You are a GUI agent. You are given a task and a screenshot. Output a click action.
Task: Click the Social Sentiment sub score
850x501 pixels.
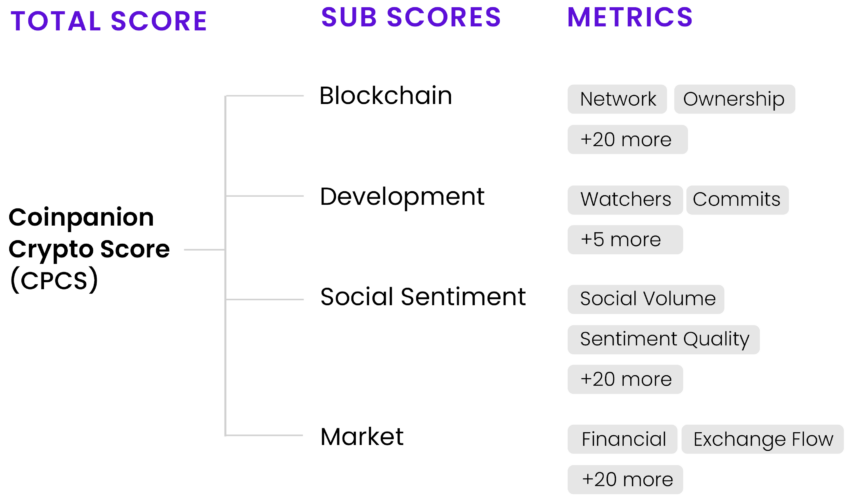[x=423, y=297]
